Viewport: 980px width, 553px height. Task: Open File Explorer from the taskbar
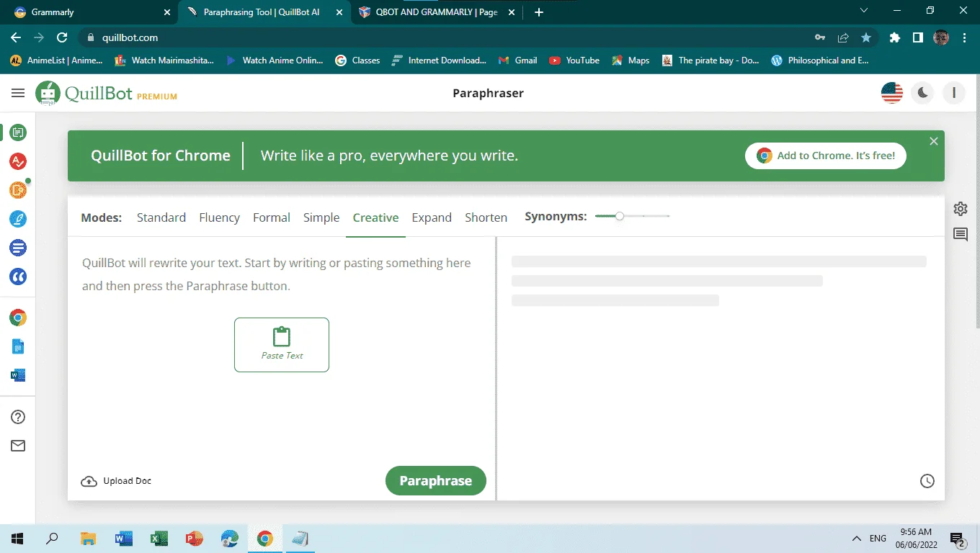[x=89, y=539]
